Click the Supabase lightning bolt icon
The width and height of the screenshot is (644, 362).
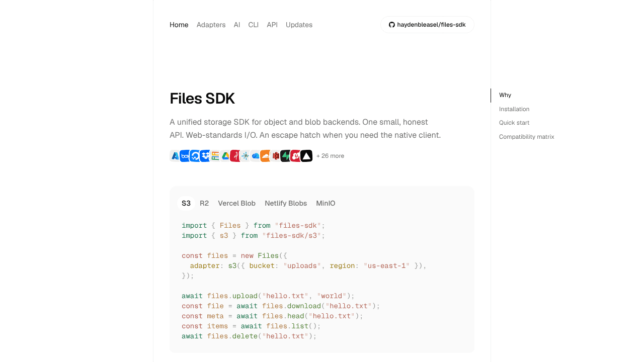(286, 156)
